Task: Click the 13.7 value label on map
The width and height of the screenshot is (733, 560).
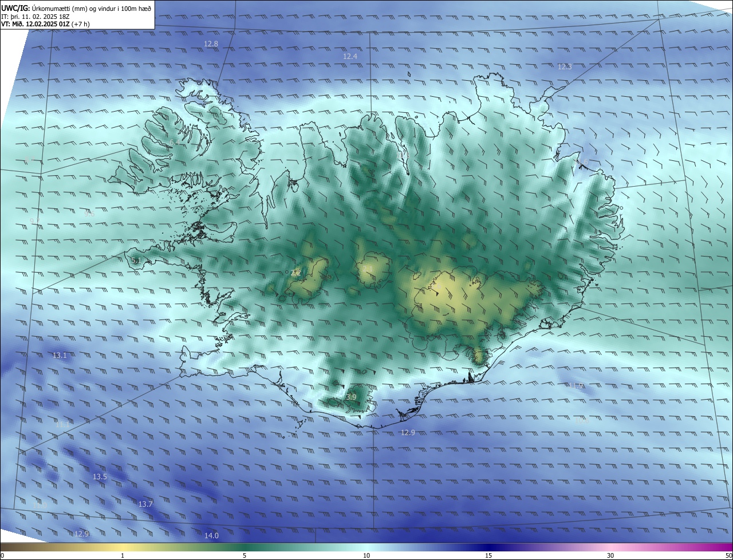Action: pyautogui.click(x=145, y=504)
